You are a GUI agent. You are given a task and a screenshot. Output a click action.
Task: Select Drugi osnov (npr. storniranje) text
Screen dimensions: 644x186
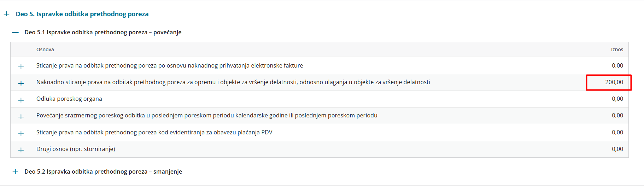[76, 149]
